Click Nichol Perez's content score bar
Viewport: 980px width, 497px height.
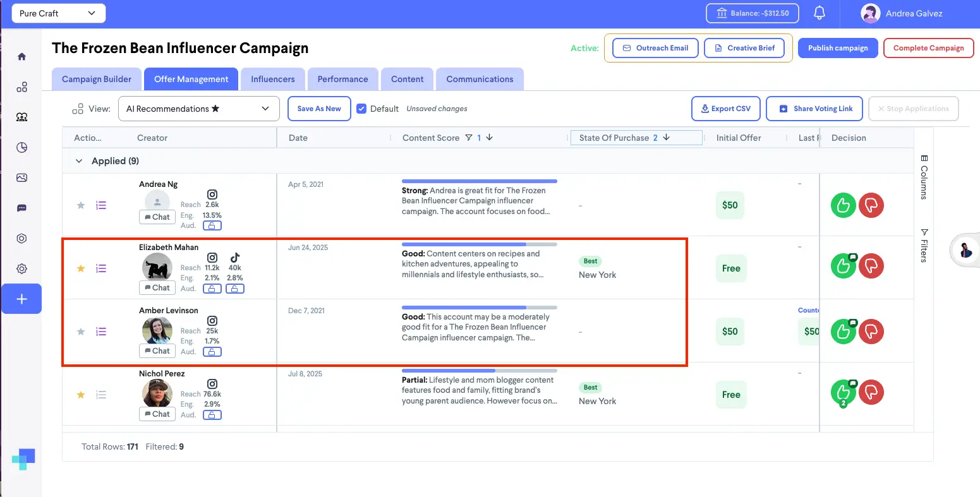[x=480, y=371]
